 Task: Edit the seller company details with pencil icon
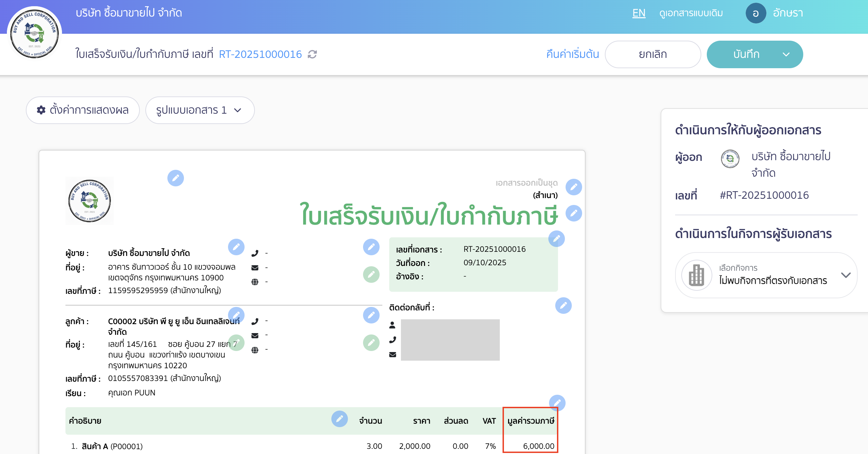tap(236, 247)
